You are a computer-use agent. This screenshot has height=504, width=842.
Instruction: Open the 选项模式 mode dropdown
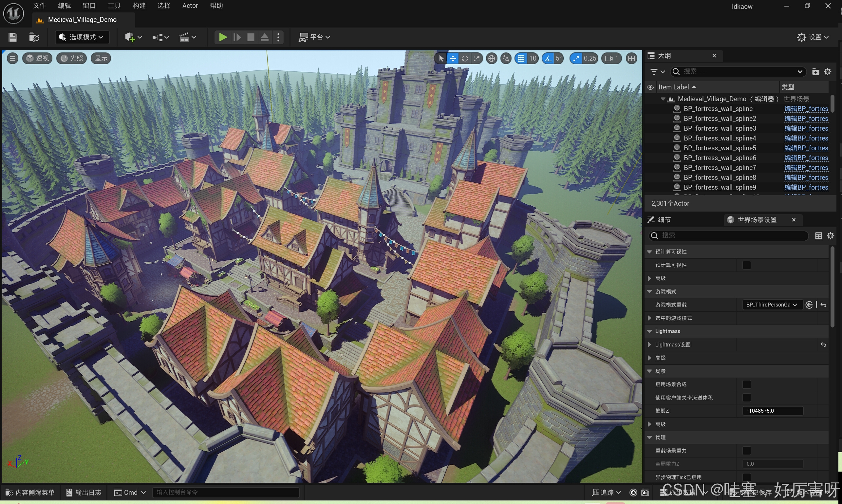pyautogui.click(x=82, y=37)
